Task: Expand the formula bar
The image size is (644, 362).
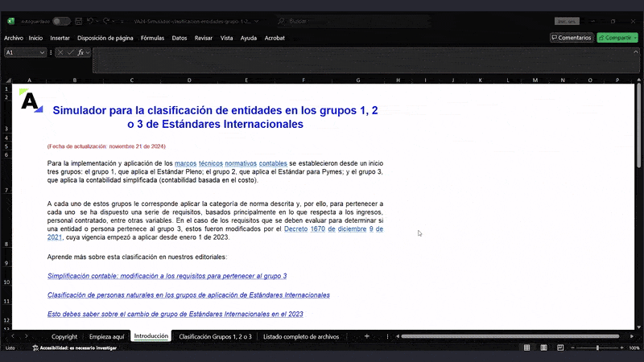Action: (x=636, y=52)
